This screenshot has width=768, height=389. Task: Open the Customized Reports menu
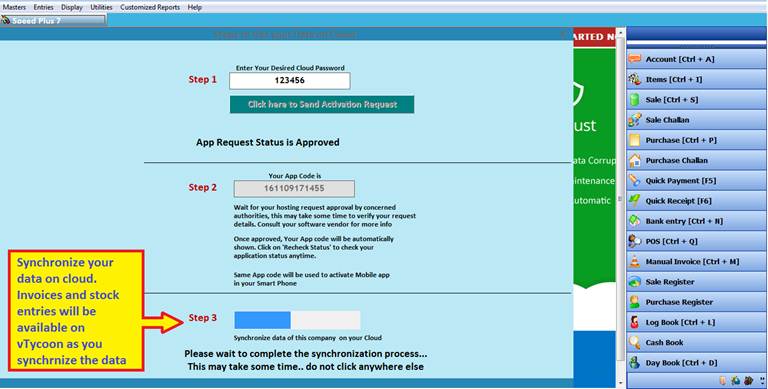(150, 7)
